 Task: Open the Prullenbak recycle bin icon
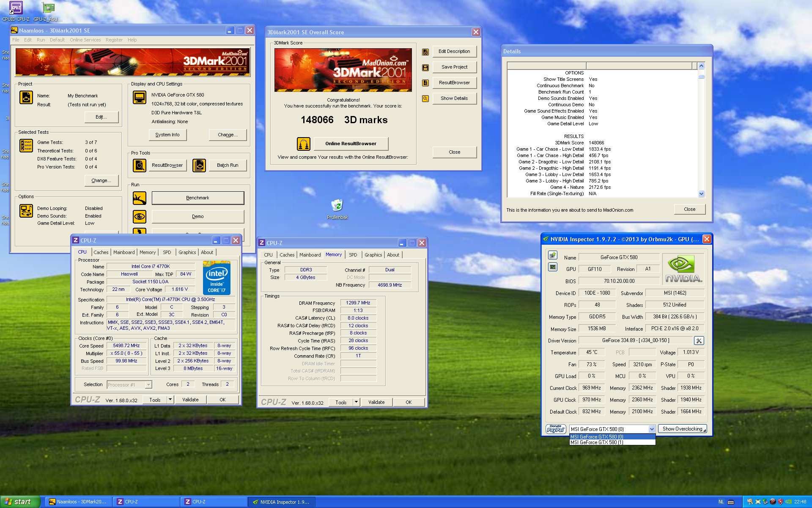(x=337, y=209)
